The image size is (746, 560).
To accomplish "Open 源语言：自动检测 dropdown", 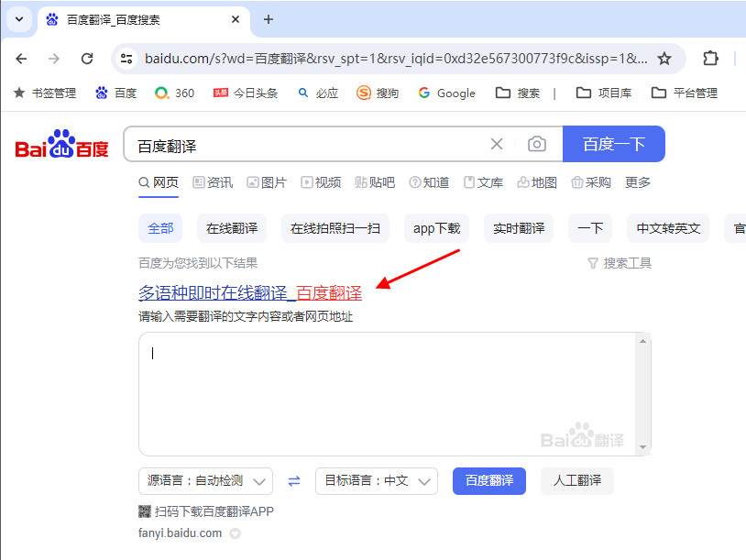I will coord(205,481).
